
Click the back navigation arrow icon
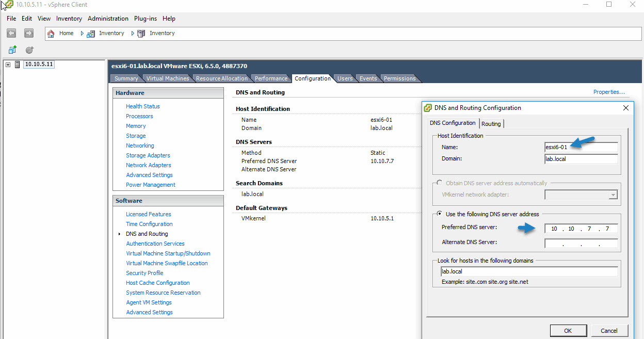11,33
